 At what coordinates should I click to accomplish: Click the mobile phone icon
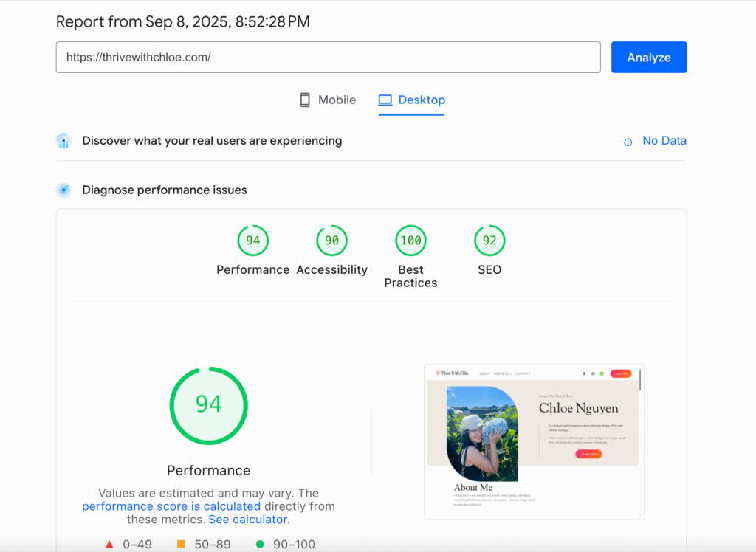305,100
